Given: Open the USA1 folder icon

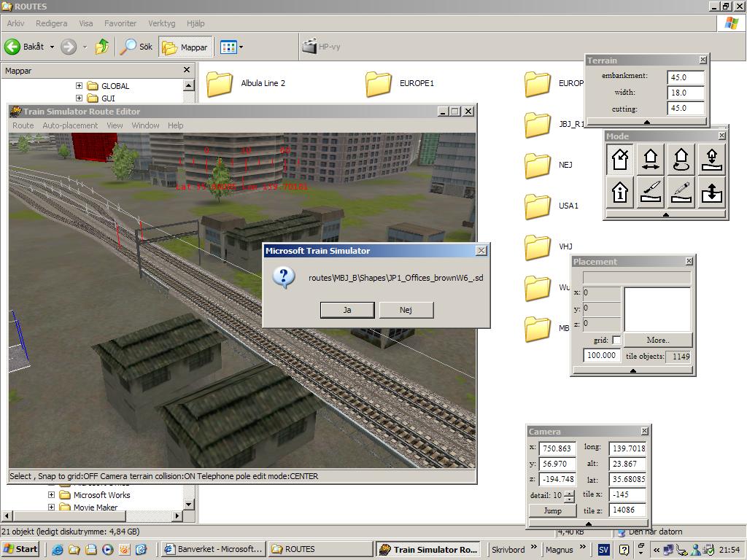Looking at the screenshot, I should click(x=538, y=206).
